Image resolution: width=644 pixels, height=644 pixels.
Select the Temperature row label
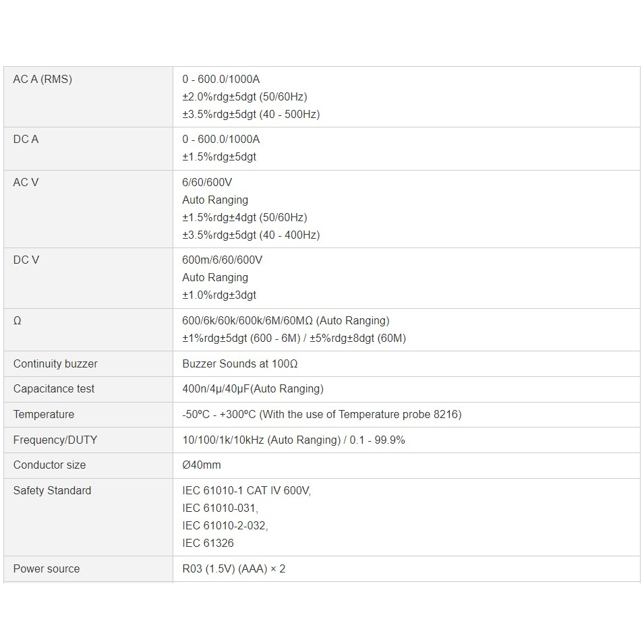point(44,415)
